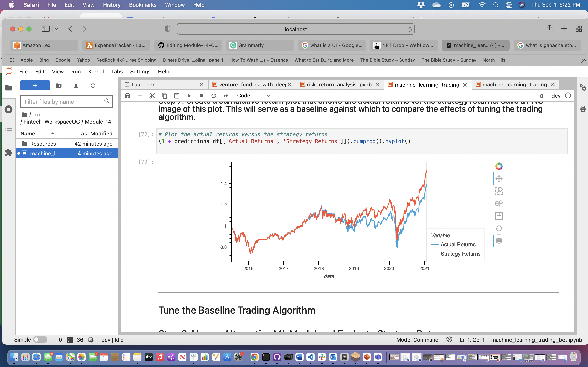588x367 pixels.
Task: Open the Kernel menu
Action: pos(96,72)
